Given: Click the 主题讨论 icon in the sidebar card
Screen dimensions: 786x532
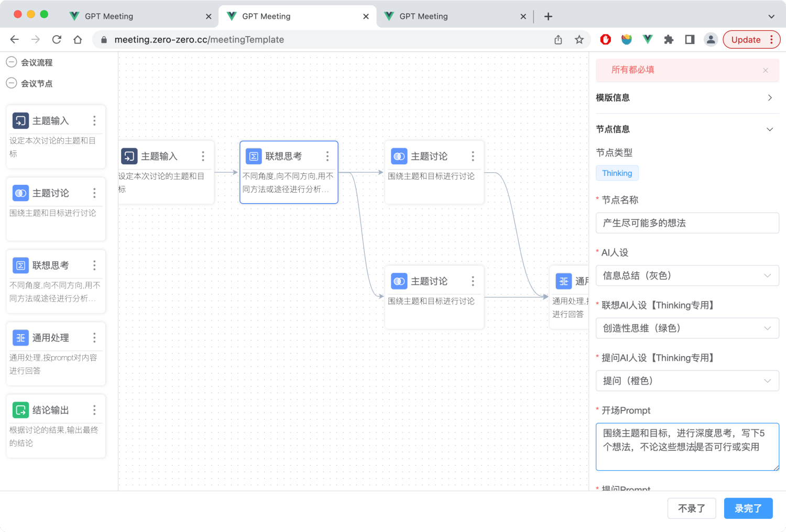Looking at the screenshot, I should 20,193.
